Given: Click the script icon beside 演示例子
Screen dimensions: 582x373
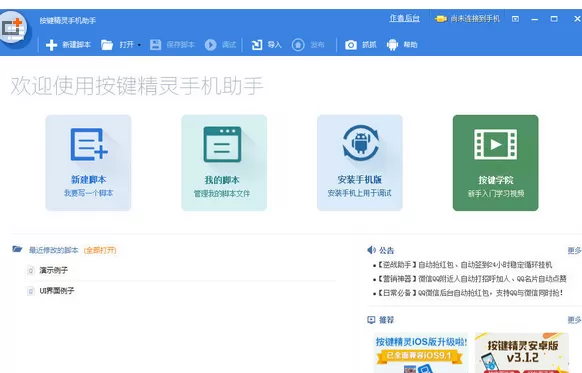Looking at the screenshot, I should pos(31,271).
